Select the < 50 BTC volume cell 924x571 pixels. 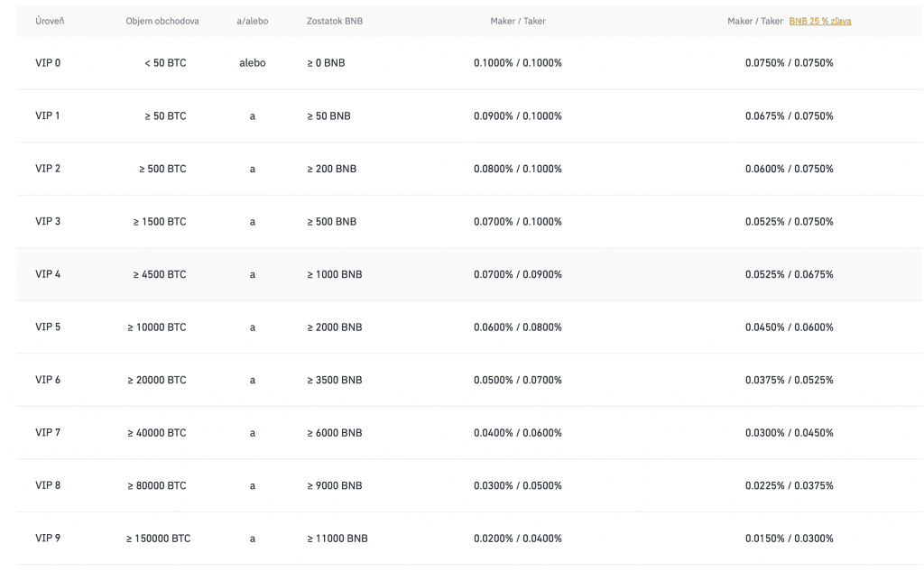point(165,63)
